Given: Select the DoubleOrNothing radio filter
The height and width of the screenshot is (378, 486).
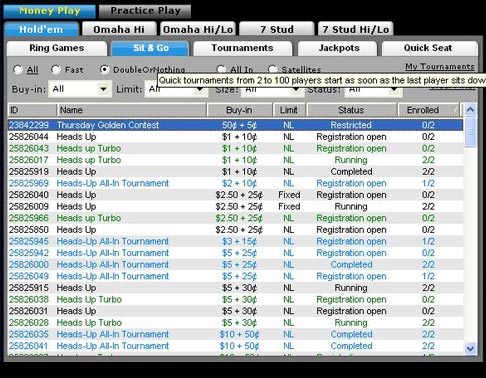Looking at the screenshot, I should 104,70.
